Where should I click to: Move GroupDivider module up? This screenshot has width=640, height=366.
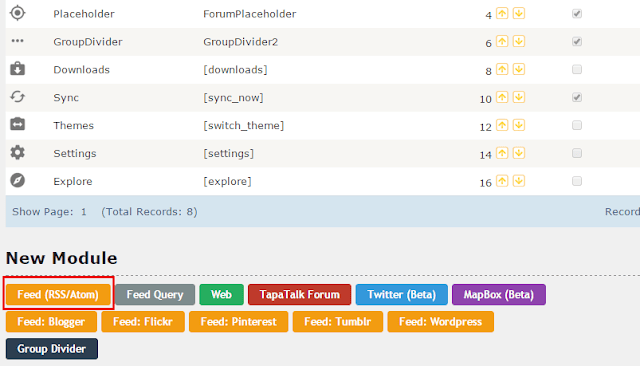point(502,41)
